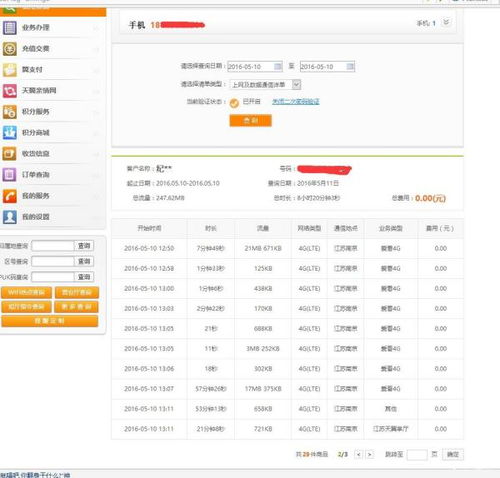Screen dimensions: 500x478
Task: Expand the 清单类型 dropdown list
Action: point(296,84)
